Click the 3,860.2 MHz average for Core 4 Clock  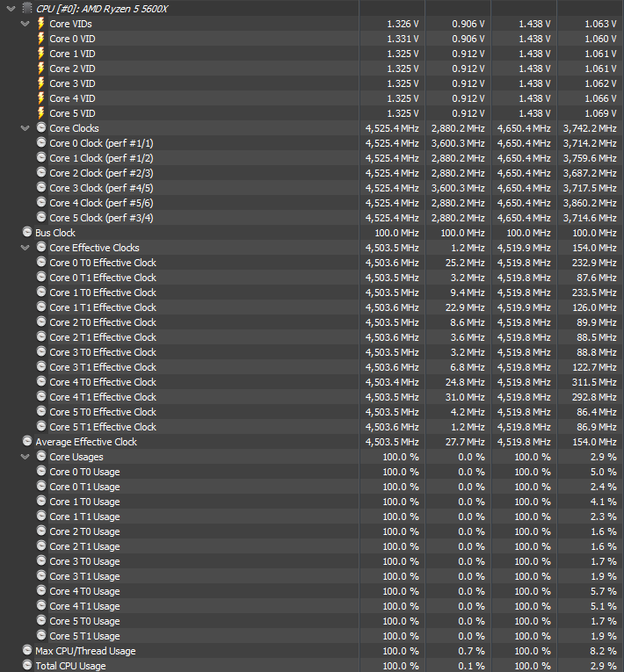pyautogui.click(x=590, y=203)
